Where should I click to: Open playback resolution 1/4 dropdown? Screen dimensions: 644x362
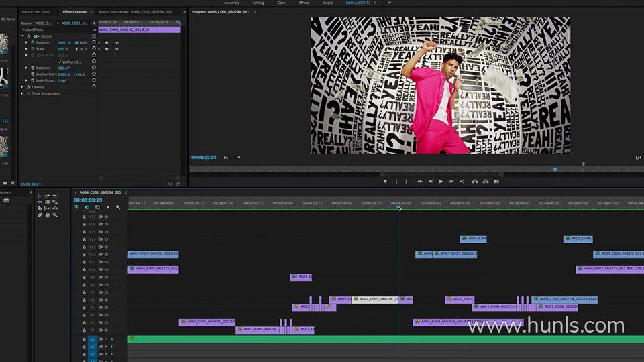pyautogui.click(x=638, y=158)
